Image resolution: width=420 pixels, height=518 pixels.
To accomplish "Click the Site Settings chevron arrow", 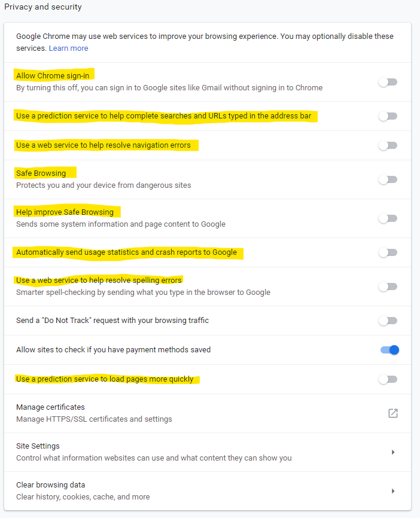I will point(393,452).
